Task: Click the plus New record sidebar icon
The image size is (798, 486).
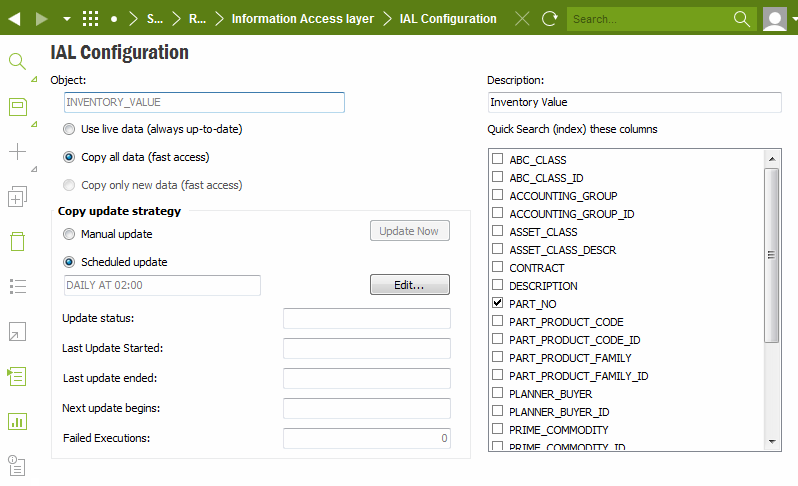Action: [x=17, y=151]
